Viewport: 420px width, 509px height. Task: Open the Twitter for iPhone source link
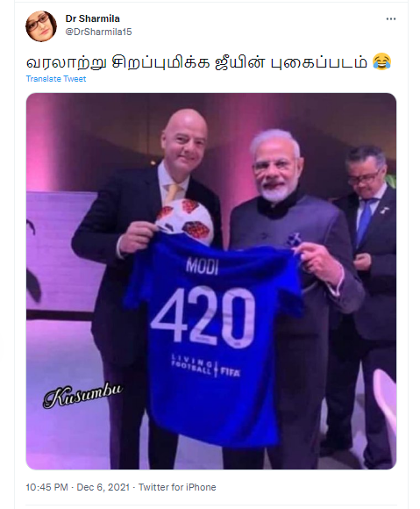click(x=177, y=487)
